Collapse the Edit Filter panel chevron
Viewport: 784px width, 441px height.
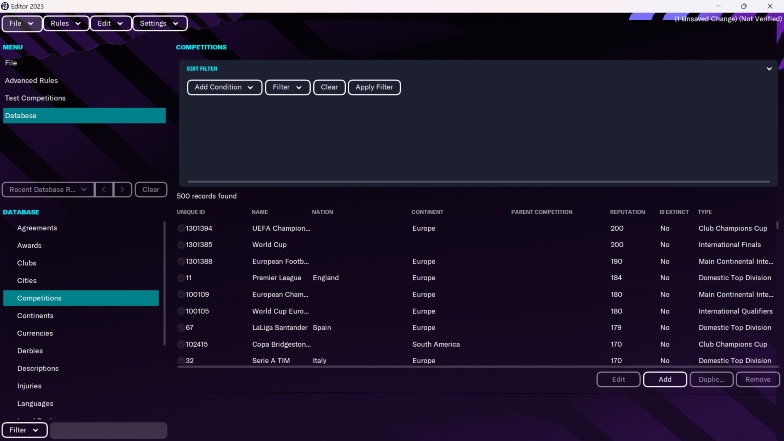click(x=769, y=68)
